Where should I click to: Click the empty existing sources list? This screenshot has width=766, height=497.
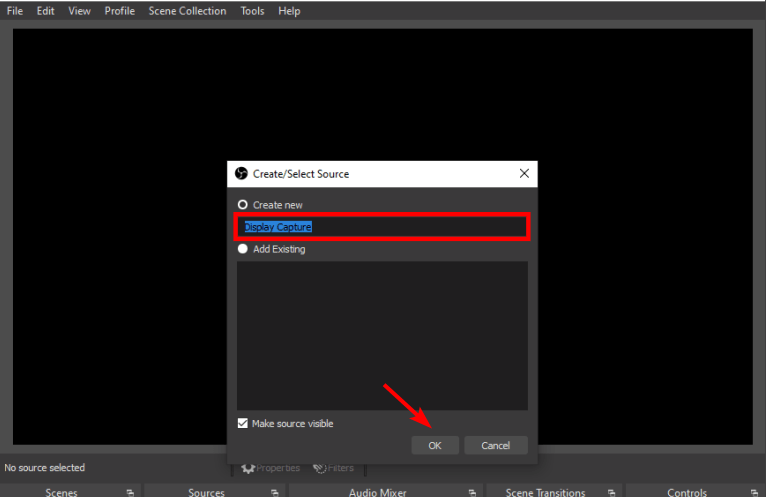click(382, 335)
